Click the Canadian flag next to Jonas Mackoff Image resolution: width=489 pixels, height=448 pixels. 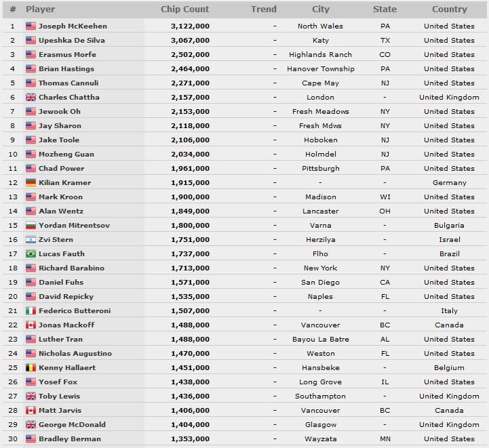coord(31,325)
